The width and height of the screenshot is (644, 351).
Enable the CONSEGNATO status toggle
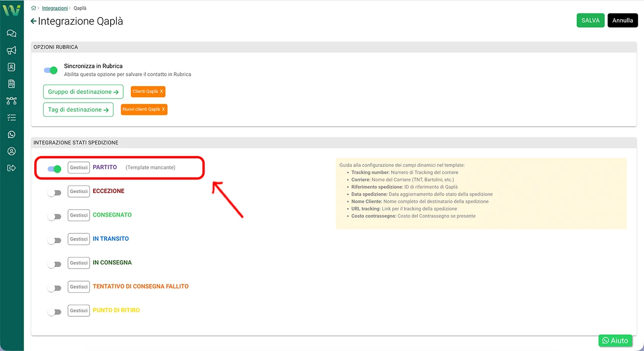point(54,217)
